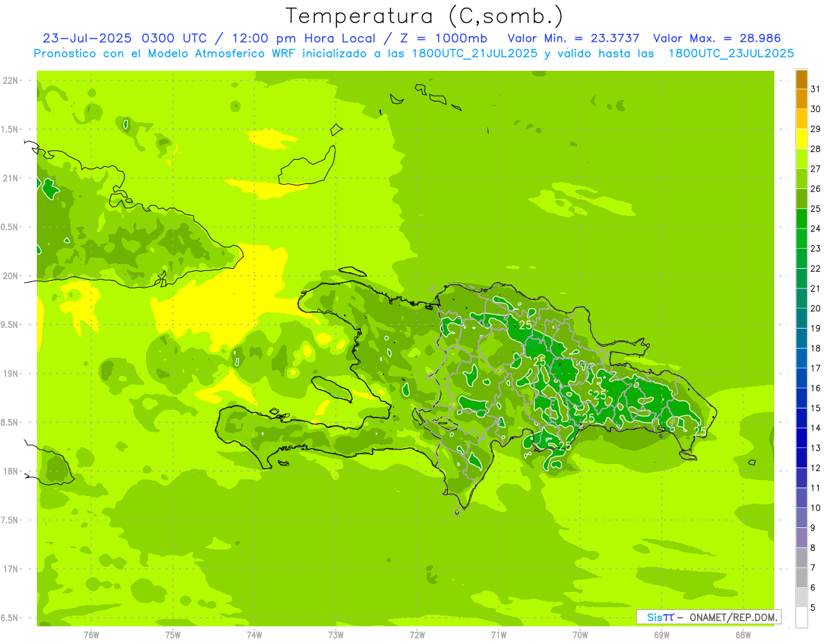Click the purple legend swatch between 9 and 10

tap(801, 518)
